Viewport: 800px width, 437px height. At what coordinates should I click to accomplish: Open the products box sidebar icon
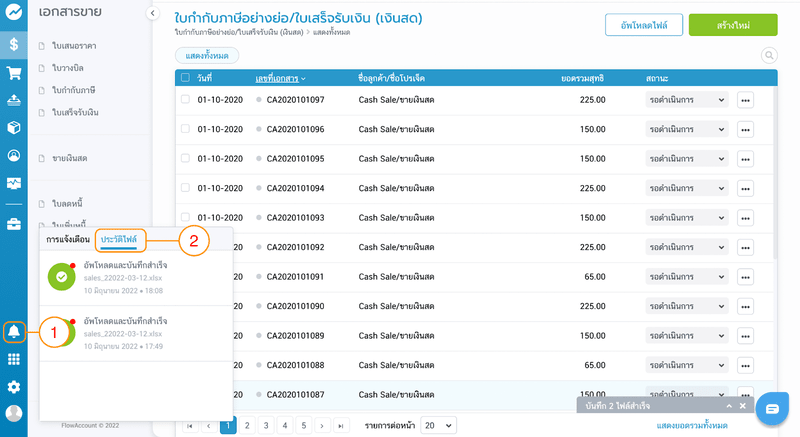click(14, 127)
